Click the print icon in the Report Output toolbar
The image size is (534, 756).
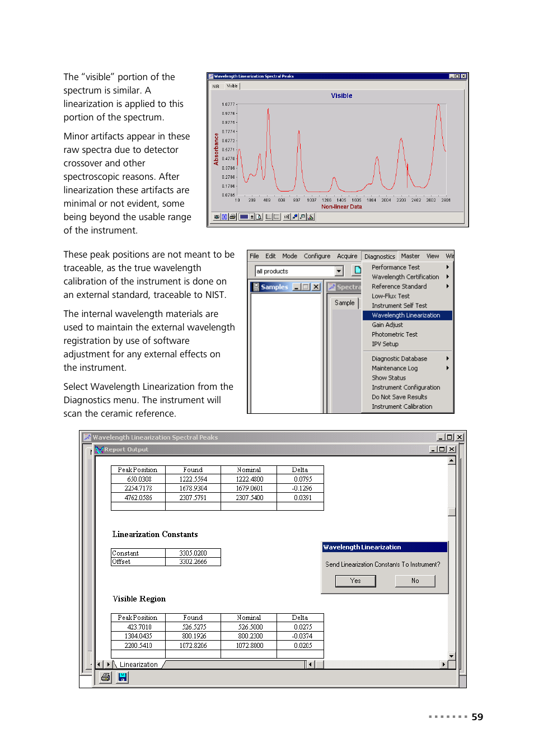pos(105,678)
